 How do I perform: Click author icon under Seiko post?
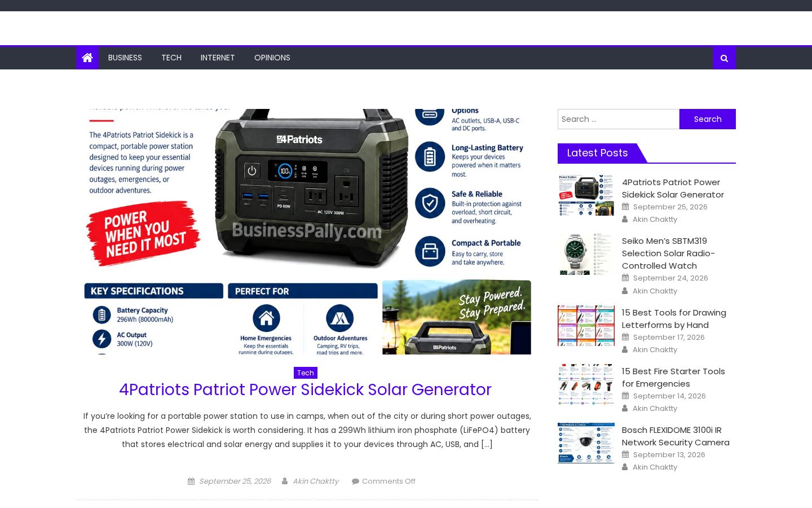(x=625, y=291)
